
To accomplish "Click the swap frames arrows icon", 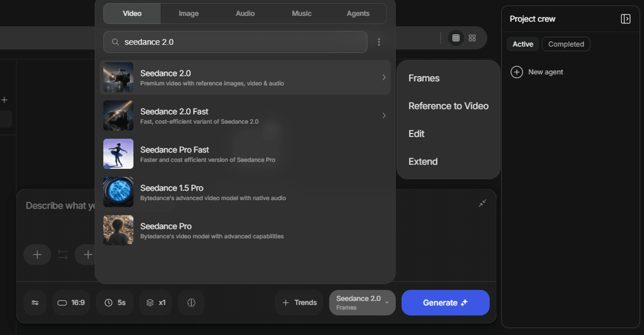I will point(63,254).
